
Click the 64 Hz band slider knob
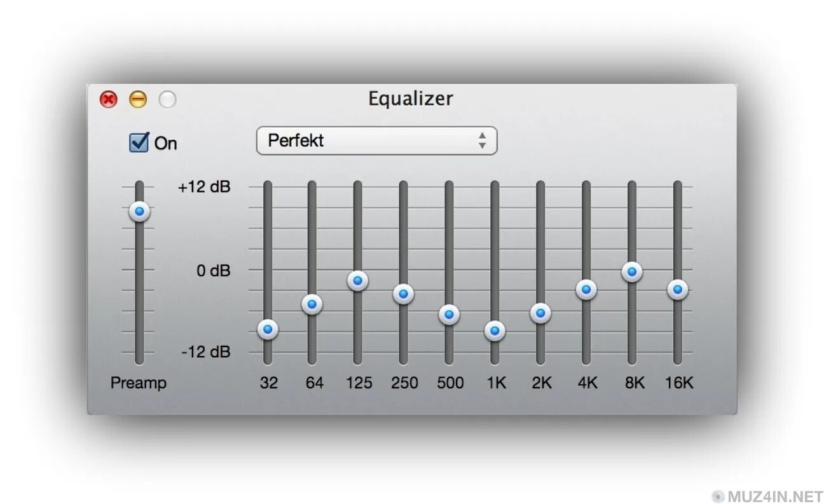point(312,304)
